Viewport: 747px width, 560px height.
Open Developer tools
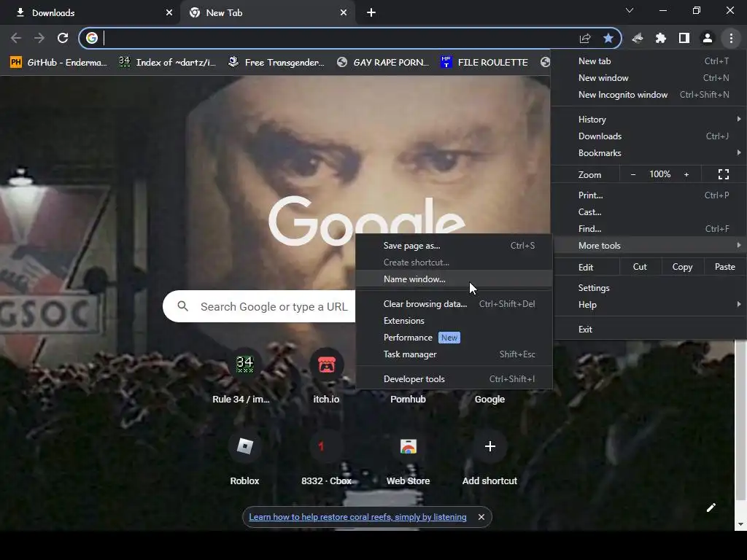454,379
